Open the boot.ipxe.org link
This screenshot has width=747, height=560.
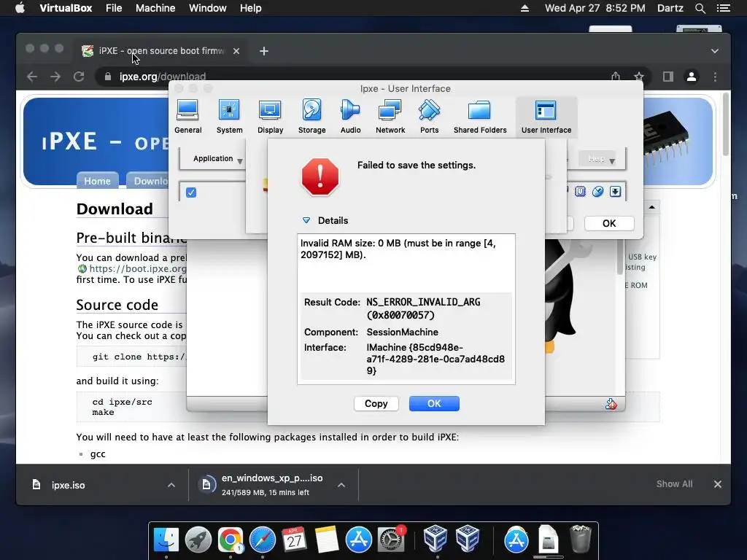pos(138,268)
